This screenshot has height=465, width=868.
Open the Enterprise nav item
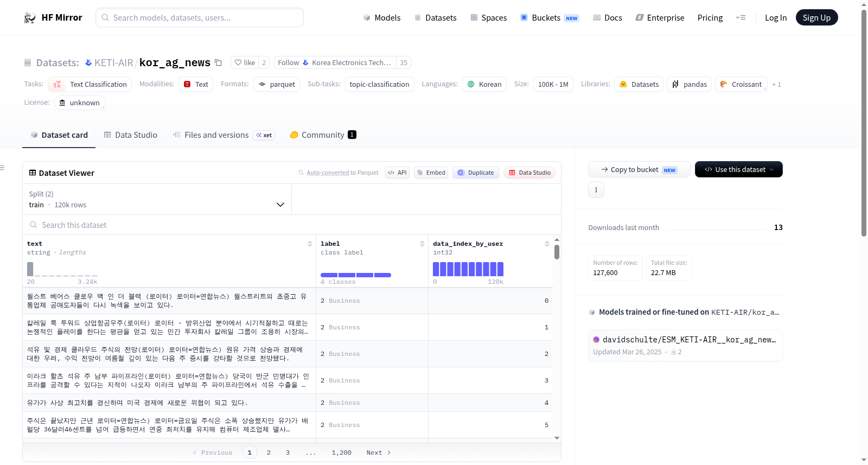660,17
